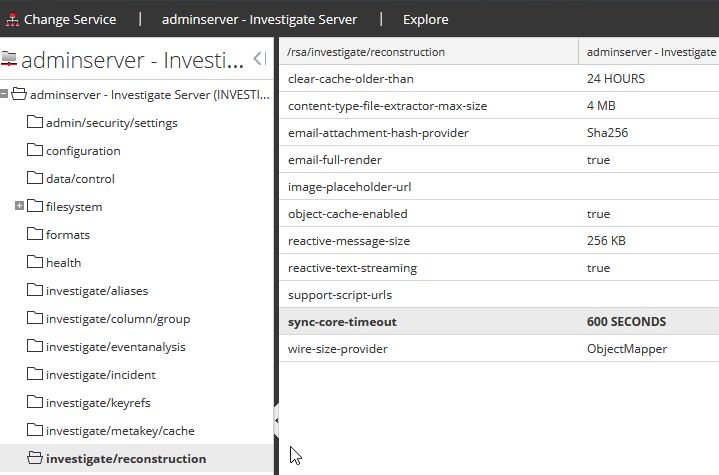719x475 pixels.
Task: Open the investigate/aliases tree node
Action: 96,291
